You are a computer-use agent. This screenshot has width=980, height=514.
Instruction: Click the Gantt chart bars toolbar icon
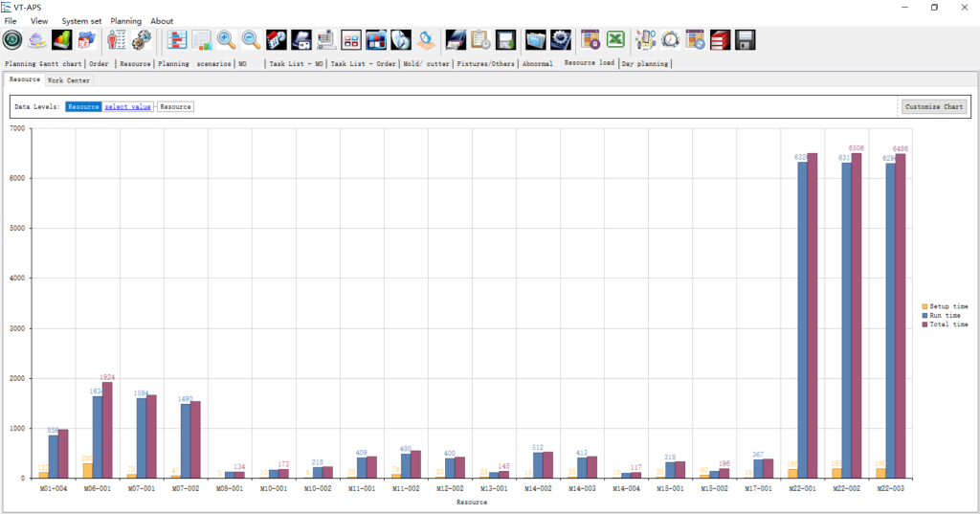[x=177, y=39]
